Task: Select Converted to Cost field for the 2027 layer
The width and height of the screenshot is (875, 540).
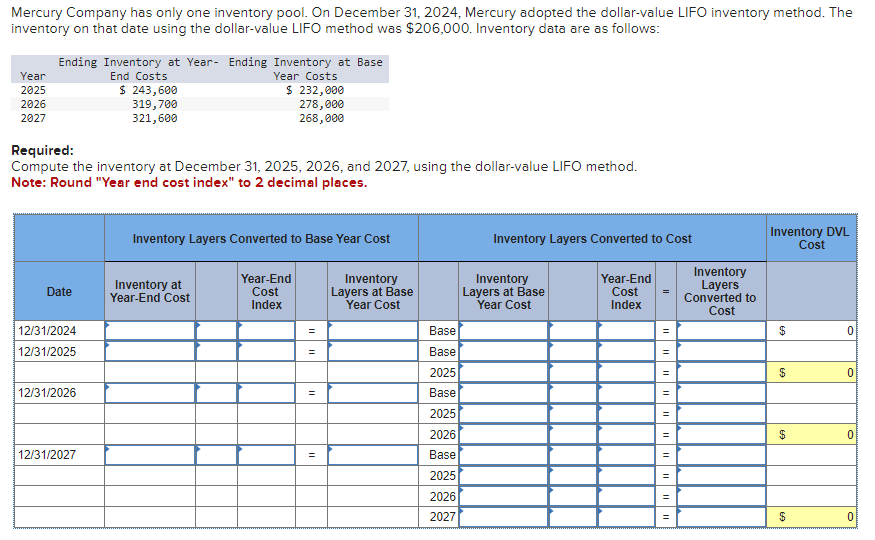Action: coord(721,517)
